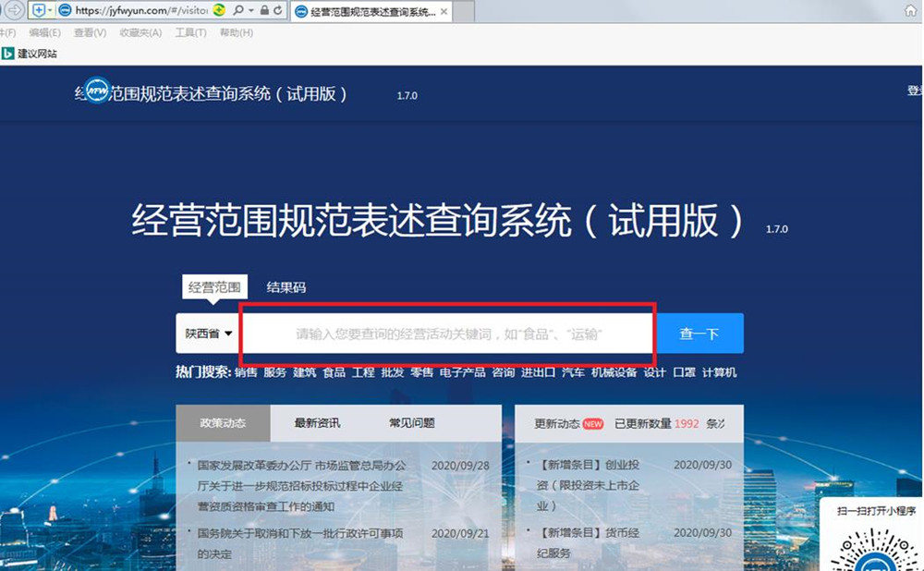Screen dimensions: 924x571
Task: Close the 经营范围规范表述查询系统 browser tab
Action: click(x=444, y=11)
